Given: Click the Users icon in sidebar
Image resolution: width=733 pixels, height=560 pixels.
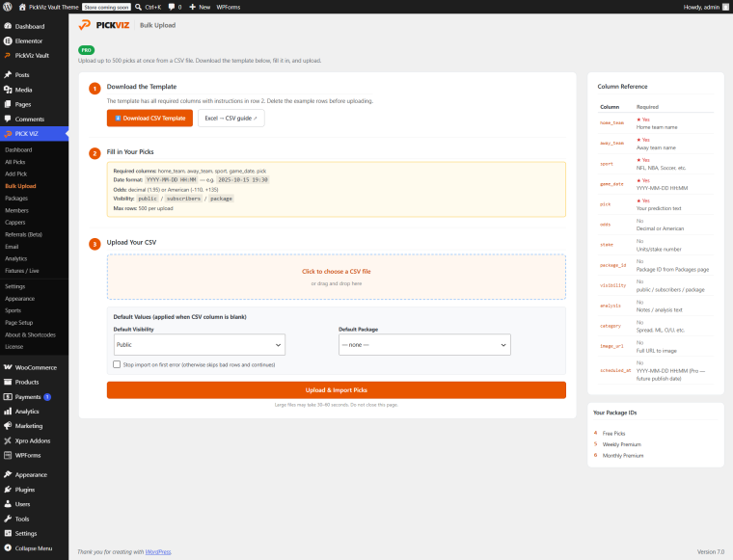Looking at the screenshot, I should [8, 504].
